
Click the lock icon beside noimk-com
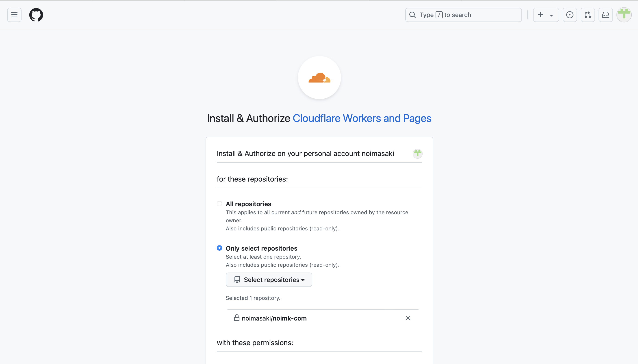click(237, 318)
